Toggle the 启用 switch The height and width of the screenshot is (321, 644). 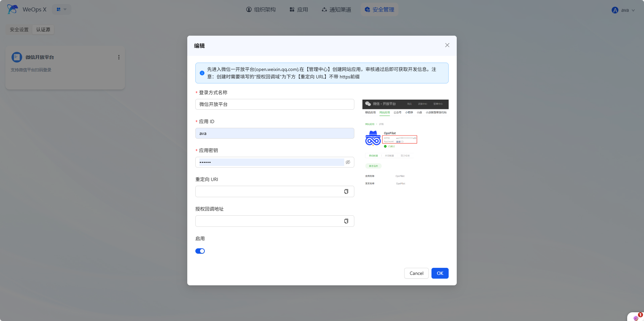tap(200, 251)
